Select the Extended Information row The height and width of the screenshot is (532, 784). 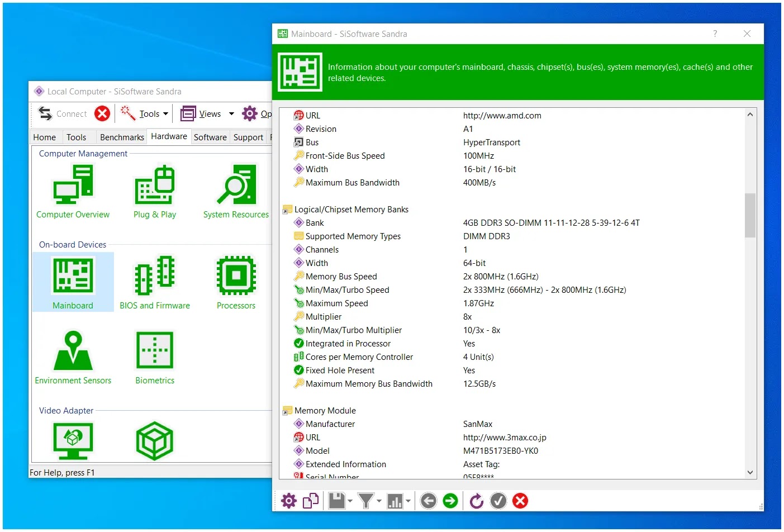(x=512, y=464)
